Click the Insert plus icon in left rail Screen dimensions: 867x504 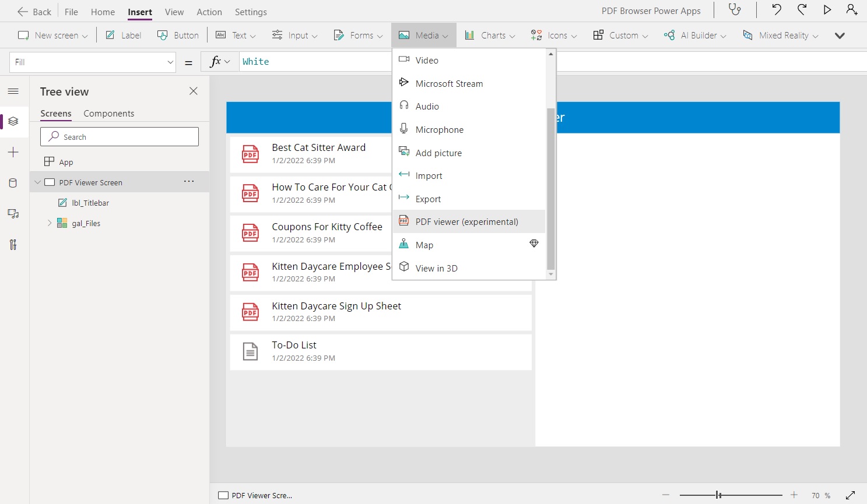(13, 152)
